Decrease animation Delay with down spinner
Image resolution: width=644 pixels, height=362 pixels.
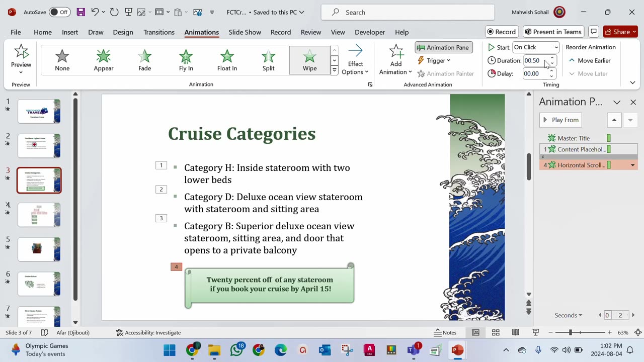(x=552, y=76)
